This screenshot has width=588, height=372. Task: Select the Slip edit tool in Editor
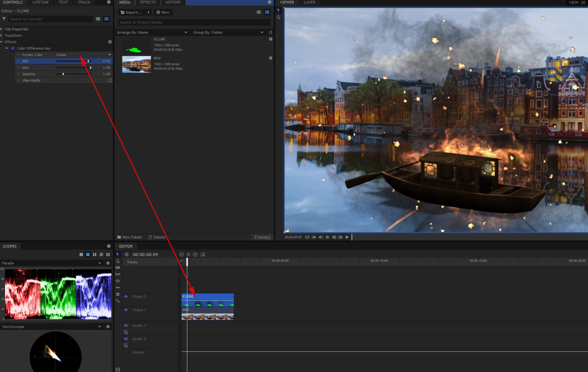click(118, 274)
